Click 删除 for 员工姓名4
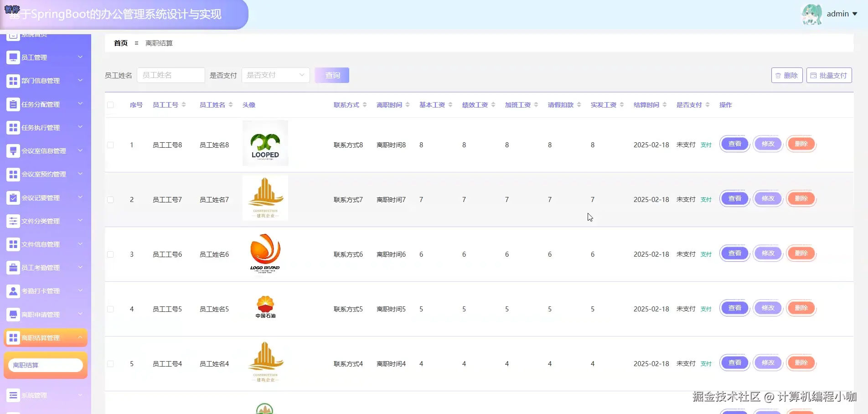The width and height of the screenshot is (868, 414). [801, 363]
